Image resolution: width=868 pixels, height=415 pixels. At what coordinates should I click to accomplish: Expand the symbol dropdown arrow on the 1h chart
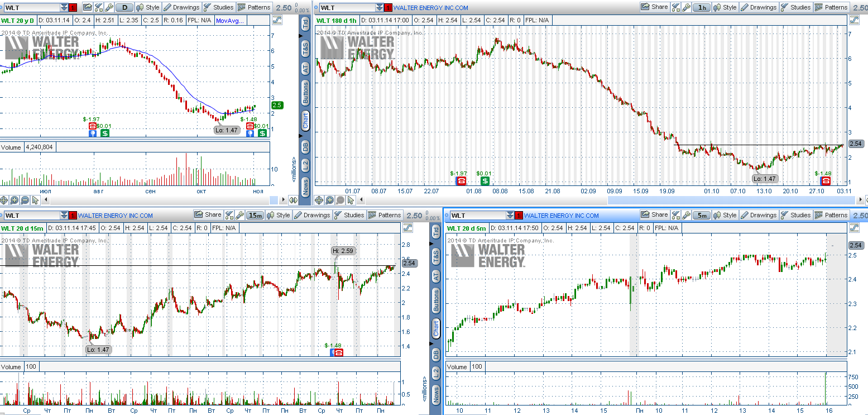[x=380, y=8]
